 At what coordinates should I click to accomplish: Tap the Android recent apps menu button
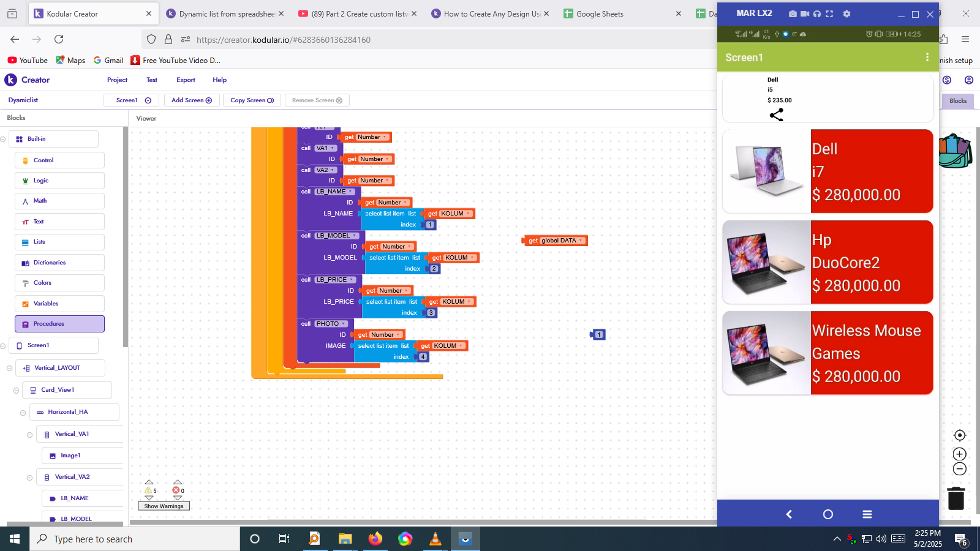click(867, 514)
